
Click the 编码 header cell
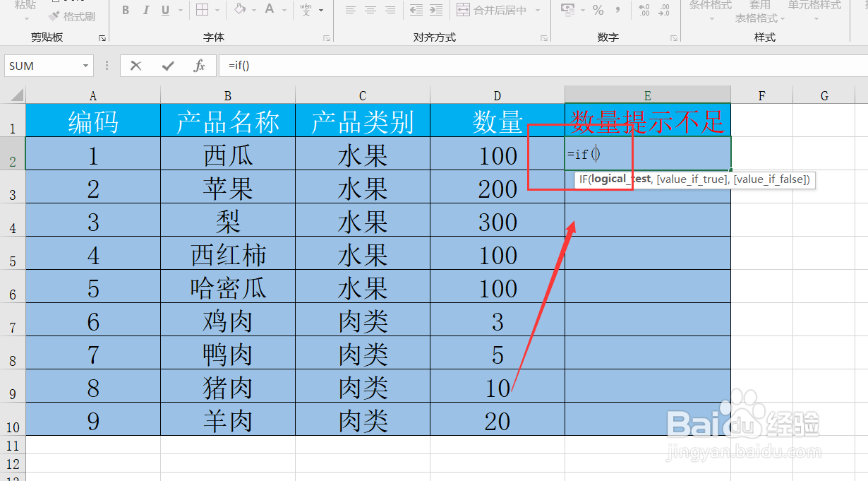click(93, 121)
